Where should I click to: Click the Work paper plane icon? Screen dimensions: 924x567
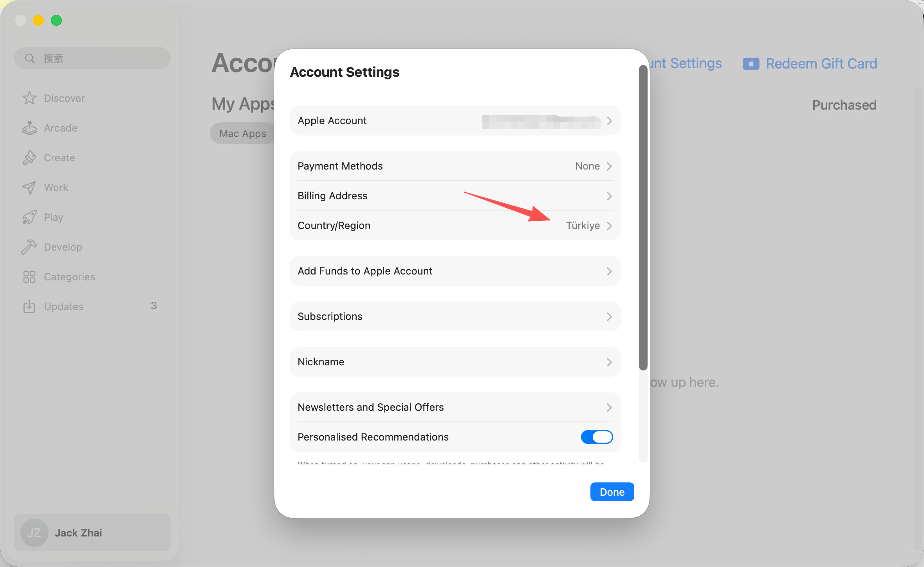29,187
